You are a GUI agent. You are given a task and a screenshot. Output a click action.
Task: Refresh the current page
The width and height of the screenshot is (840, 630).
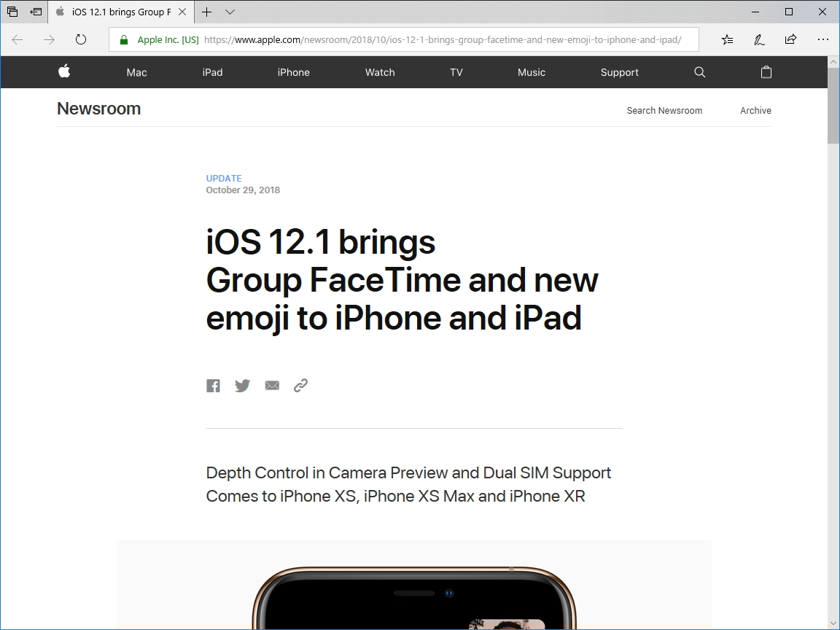coord(81,39)
